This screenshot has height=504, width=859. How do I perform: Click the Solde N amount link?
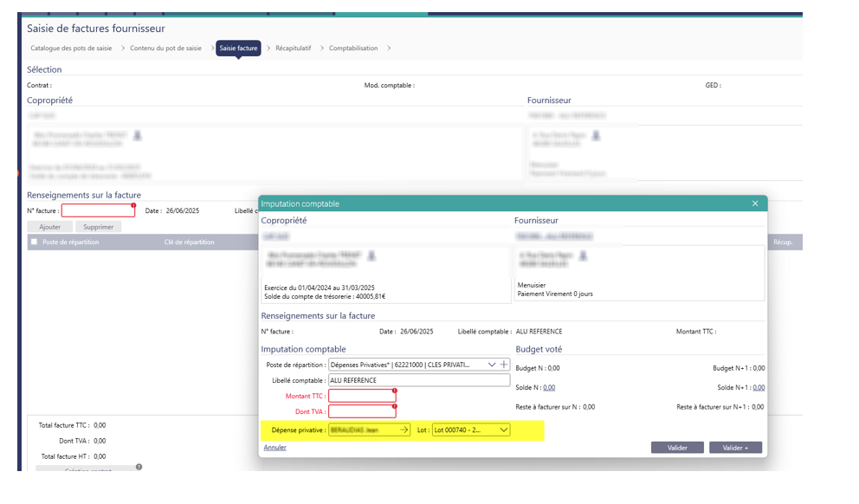pyautogui.click(x=549, y=387)
